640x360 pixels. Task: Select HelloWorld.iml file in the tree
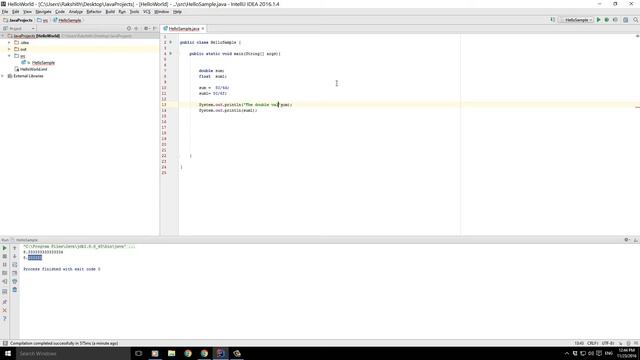pyautogui.click(x=33, y=69)
